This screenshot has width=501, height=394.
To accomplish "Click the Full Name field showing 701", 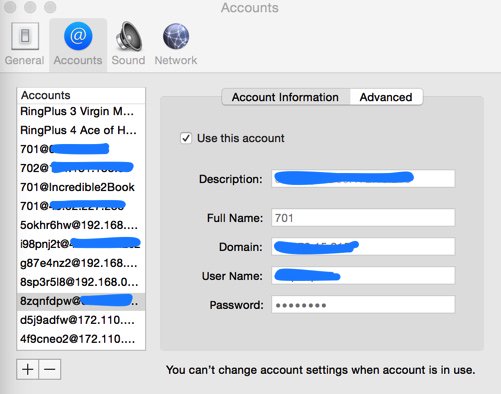I will (x=363, y=218).
